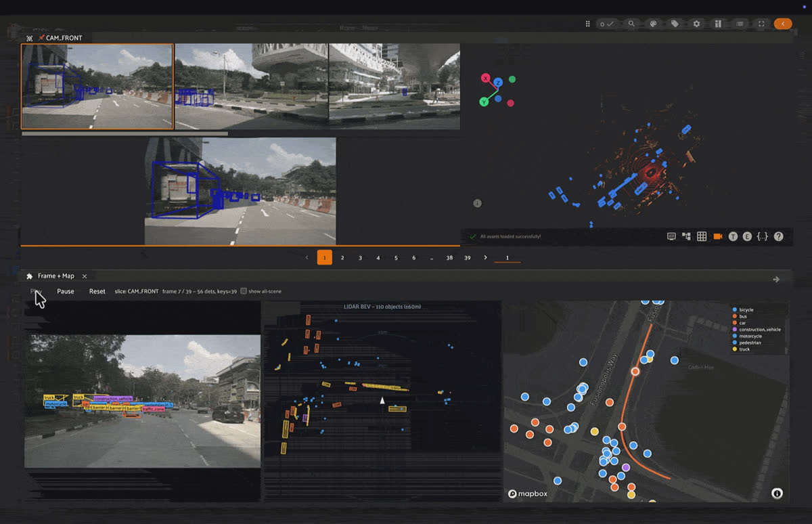This screenshot has width=812, height=524.
Task: Select the second camera thumbnail
Action: [x=251, y=86]
